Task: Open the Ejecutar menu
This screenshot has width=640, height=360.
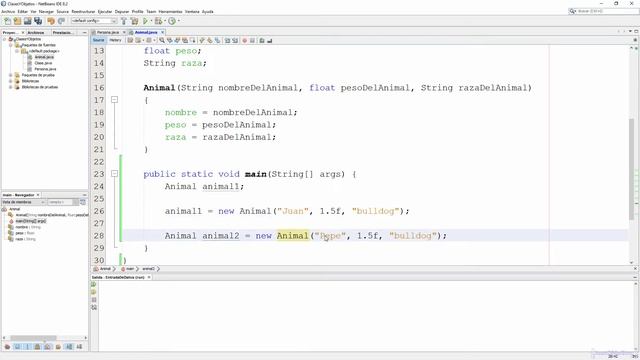Action: (x=105, y=11)
